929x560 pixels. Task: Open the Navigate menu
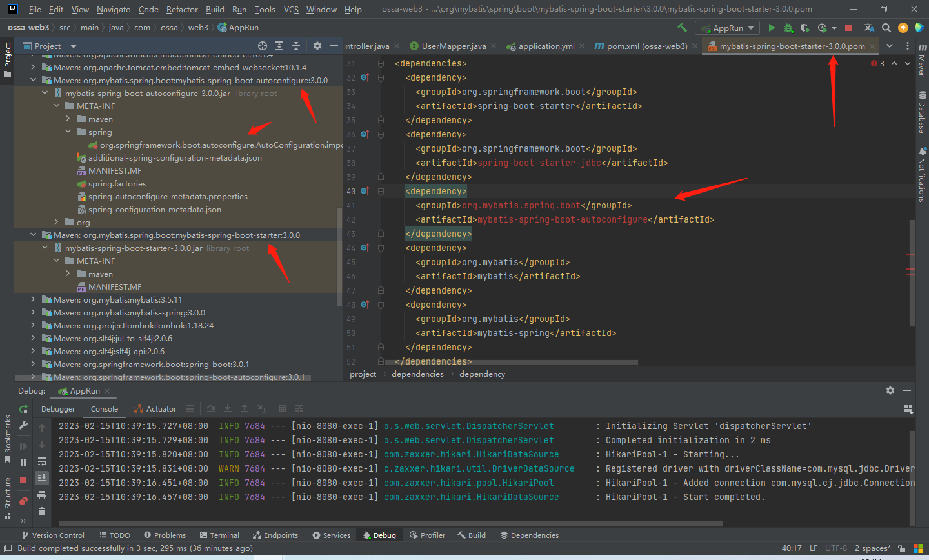[x=114, y=9]
